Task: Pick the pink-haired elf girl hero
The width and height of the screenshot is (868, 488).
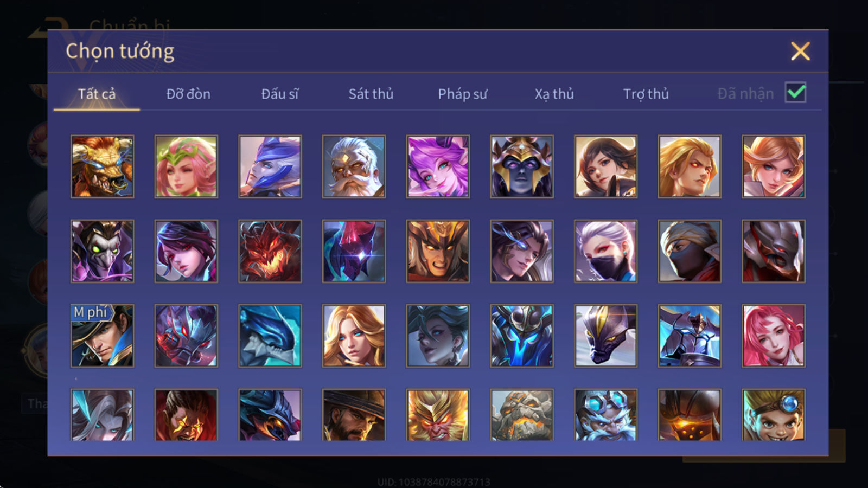Action: (186, 166)
